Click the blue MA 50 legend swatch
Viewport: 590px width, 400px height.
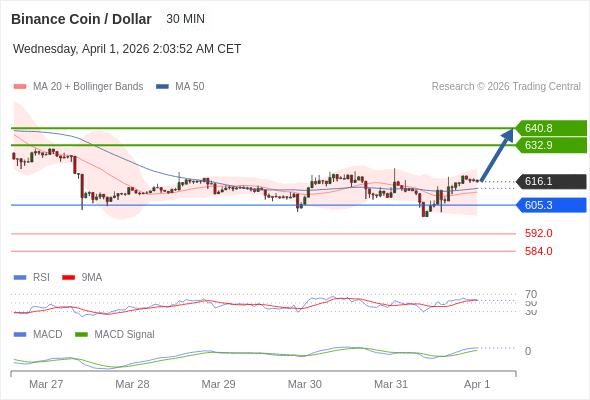point(162,87)
